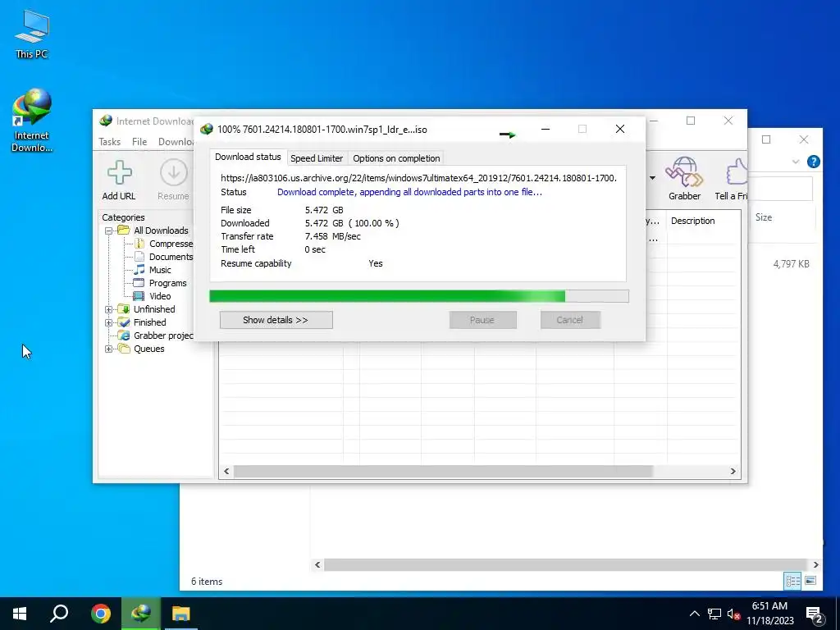Select the All Downloads folder
This screenshot has height=630, width=840.
[153, 231]
